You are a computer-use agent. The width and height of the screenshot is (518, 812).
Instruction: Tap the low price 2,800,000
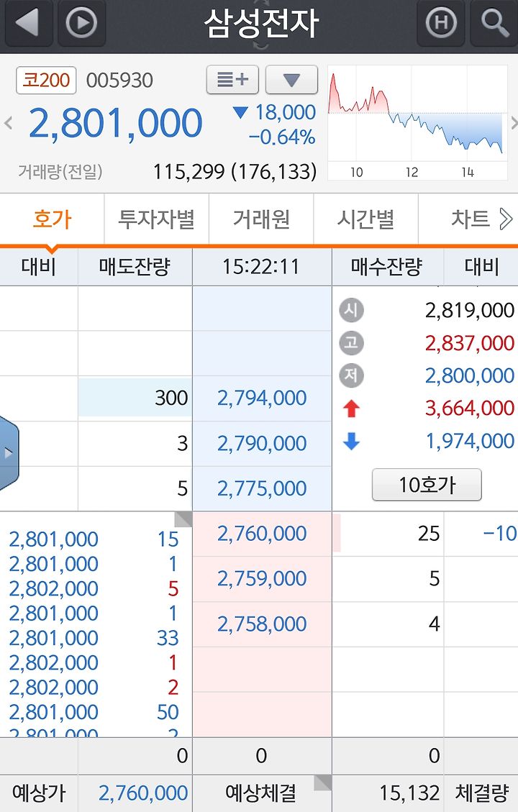(x=470, y=375)
